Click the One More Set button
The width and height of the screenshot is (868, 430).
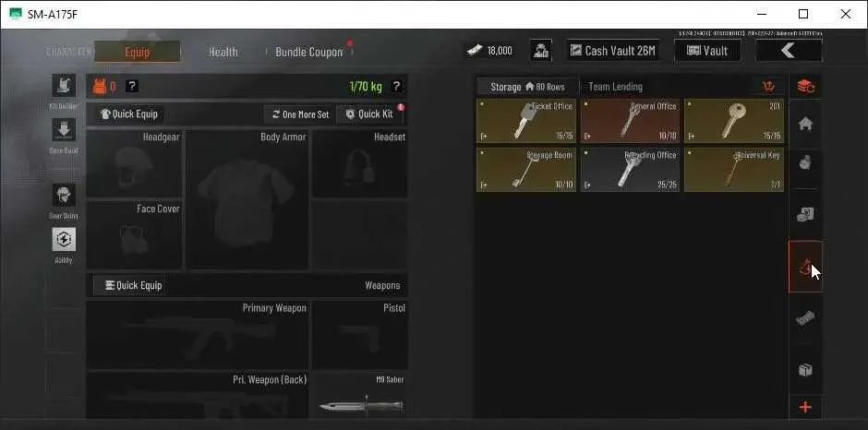click(299, 114)
